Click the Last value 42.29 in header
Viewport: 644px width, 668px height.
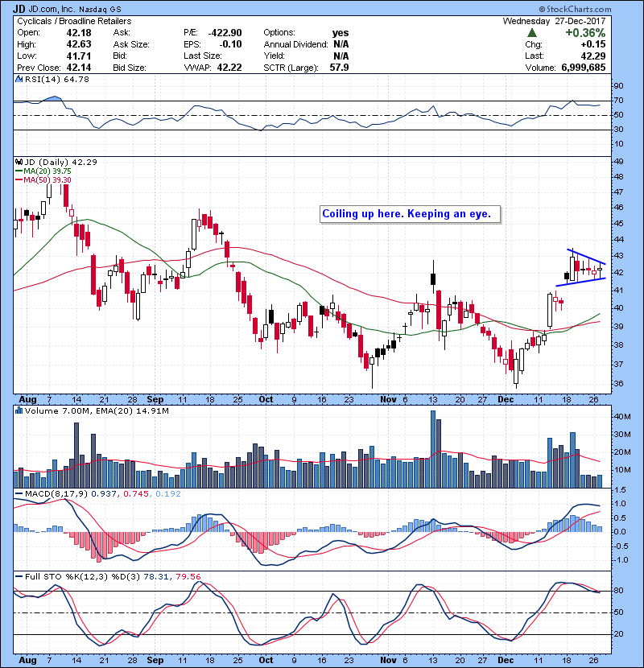592,56
